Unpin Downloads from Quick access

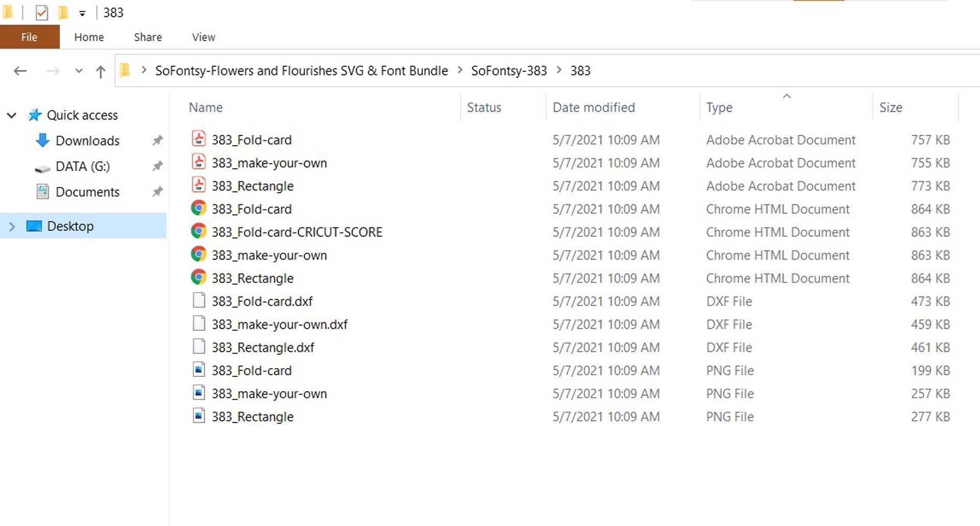pyautogui.click(x=158, y=140)
